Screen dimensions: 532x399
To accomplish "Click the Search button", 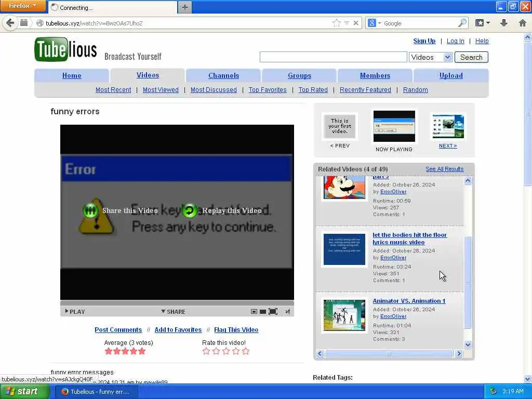I will (471, 57).
